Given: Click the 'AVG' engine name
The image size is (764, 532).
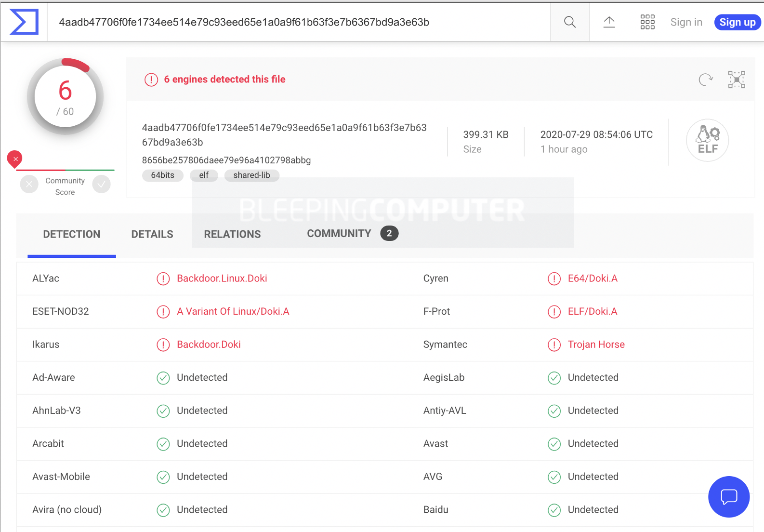Looking at the screenshot, I should pyautogui.click(x=433, y=477).
